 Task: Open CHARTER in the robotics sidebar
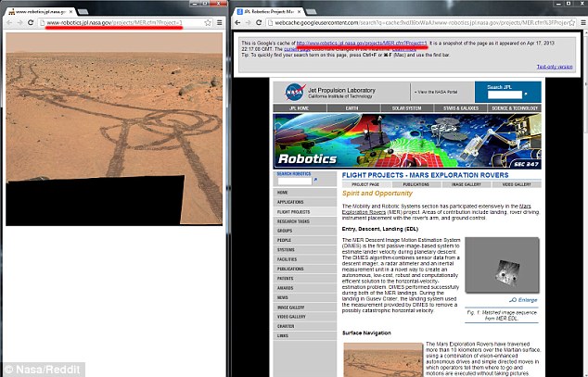[305, 326]
